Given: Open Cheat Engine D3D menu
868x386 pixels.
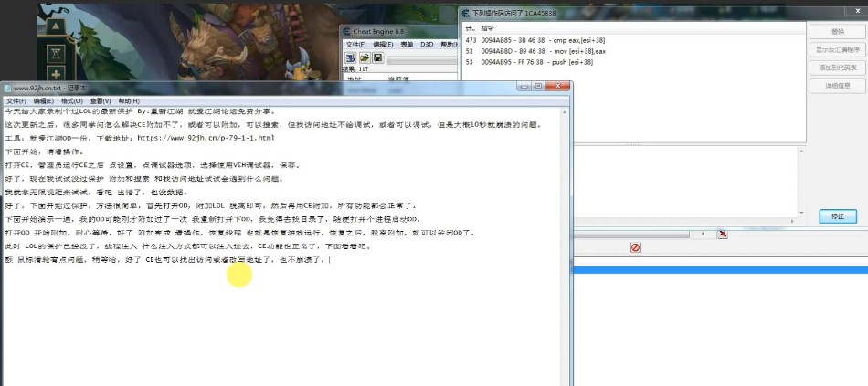Looking at the screenshot, I should tap(427, 44).
